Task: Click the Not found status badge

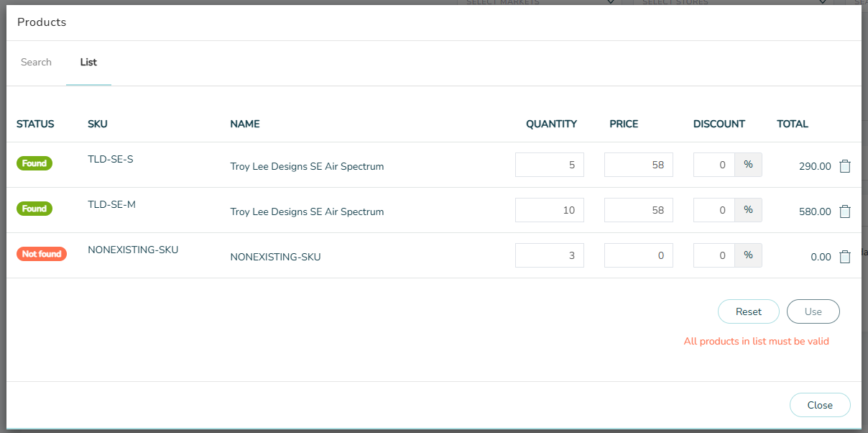Action: [x=42, y=254]
